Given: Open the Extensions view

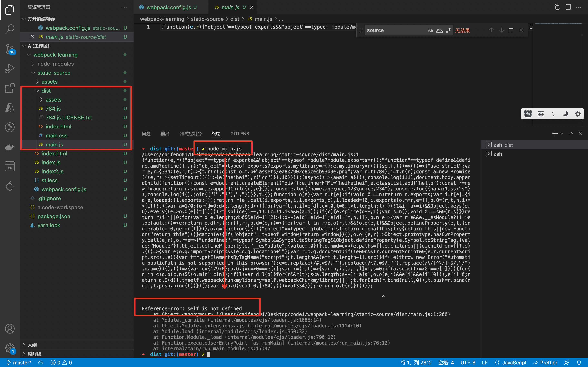Looking at the screenshot, I should point(10,88).
